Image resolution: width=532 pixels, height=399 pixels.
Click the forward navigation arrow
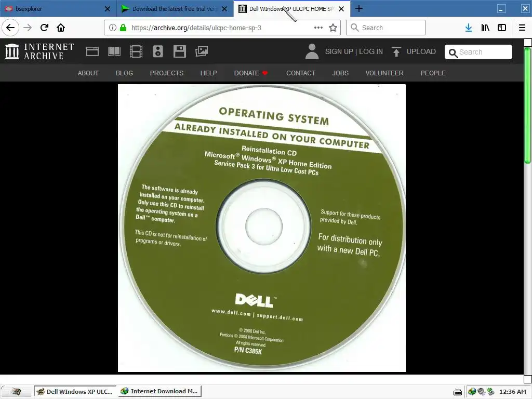pos(28,28)
